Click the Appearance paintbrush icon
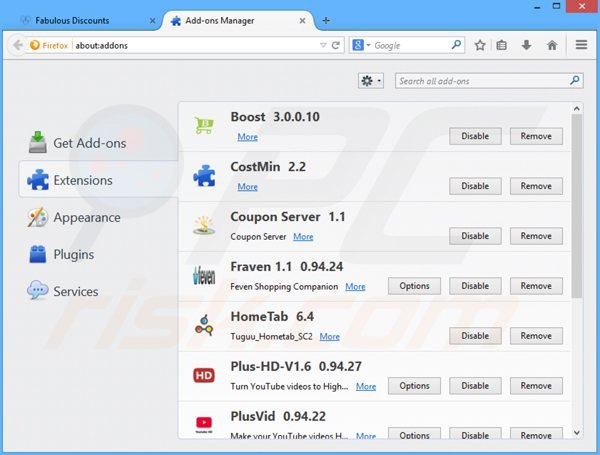The image size is (600, 455). [38, 217]
